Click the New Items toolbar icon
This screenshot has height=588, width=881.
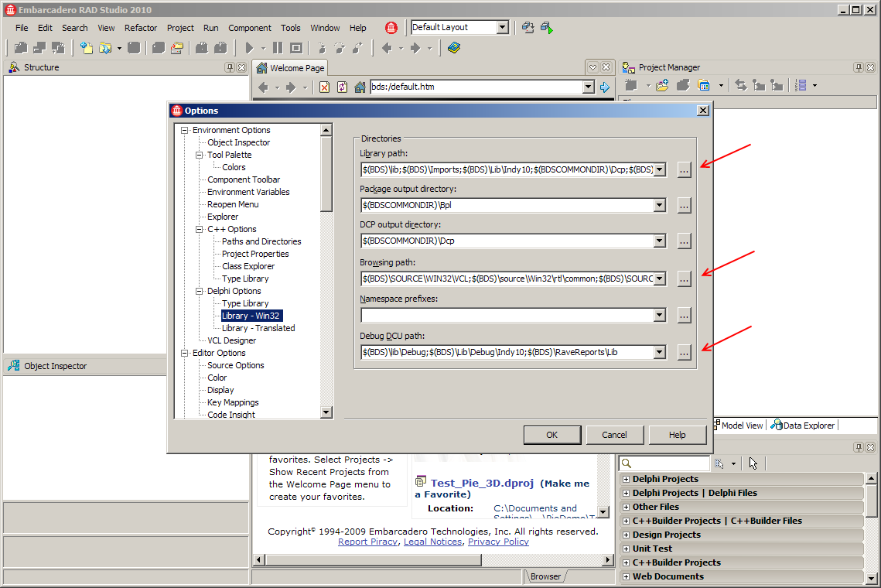click(86, 48)
